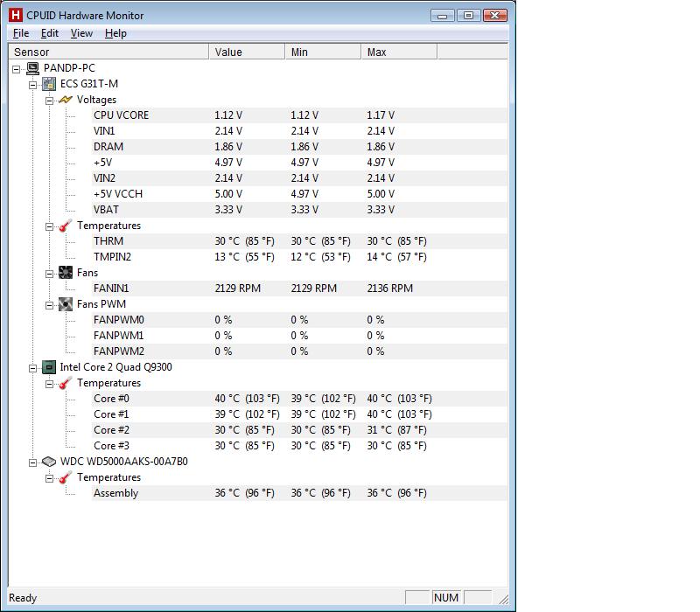Viewport: 700px width, 612px height.
Task: Click the Min column header
Action: click(323, 52)
